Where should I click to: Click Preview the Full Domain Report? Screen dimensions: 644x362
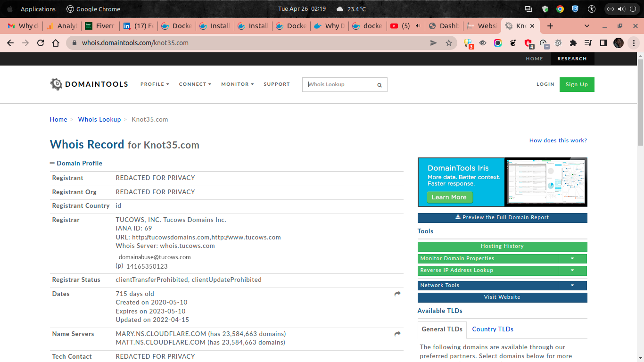coord(503,218)
